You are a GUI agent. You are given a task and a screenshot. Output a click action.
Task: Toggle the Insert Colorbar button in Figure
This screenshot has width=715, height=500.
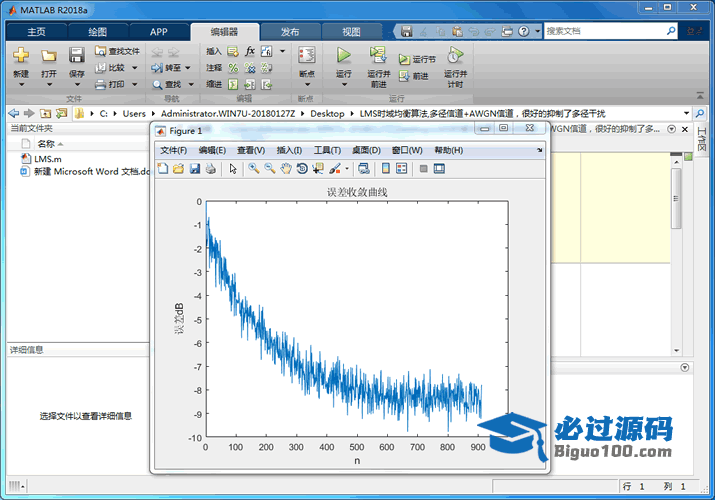point(385,169)
